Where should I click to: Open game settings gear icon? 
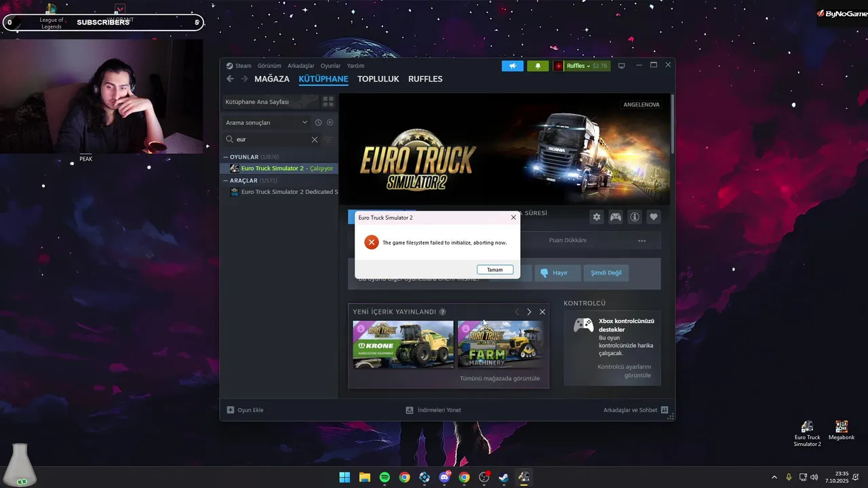tap(597, 217)
